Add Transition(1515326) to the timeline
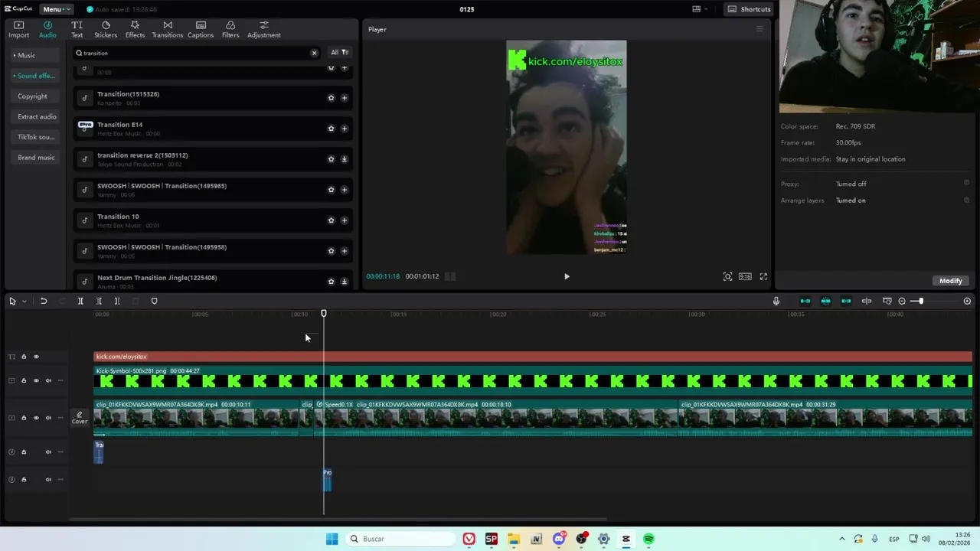 pos(344,98)
